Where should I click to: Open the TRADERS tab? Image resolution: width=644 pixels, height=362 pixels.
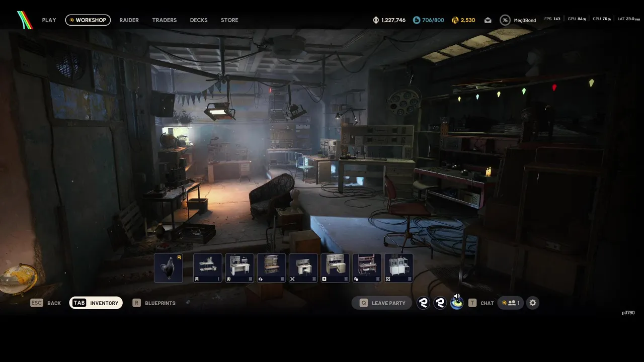click(x=165, y=20)
